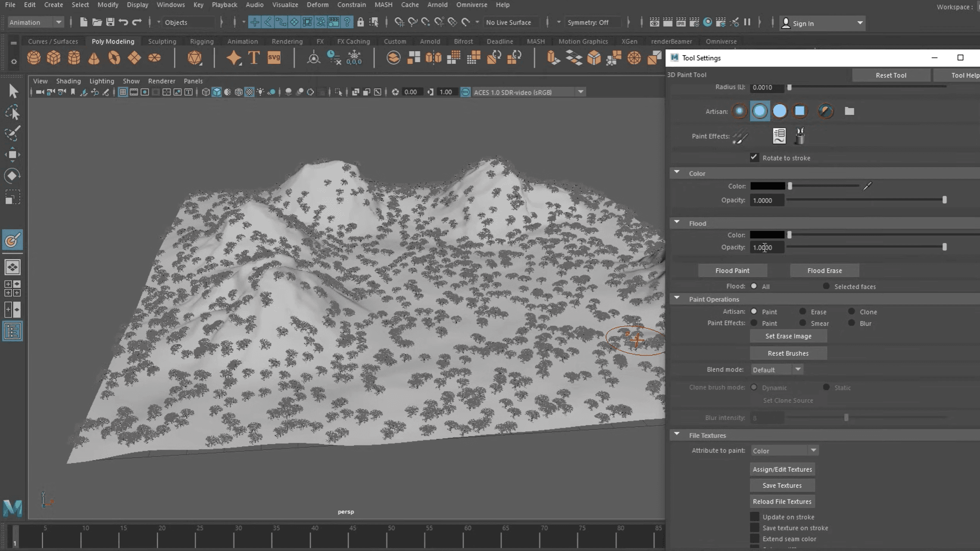Select the SVG import shelf icon
The height and width of the screenshot is (551, 980).
coord(274,58)
